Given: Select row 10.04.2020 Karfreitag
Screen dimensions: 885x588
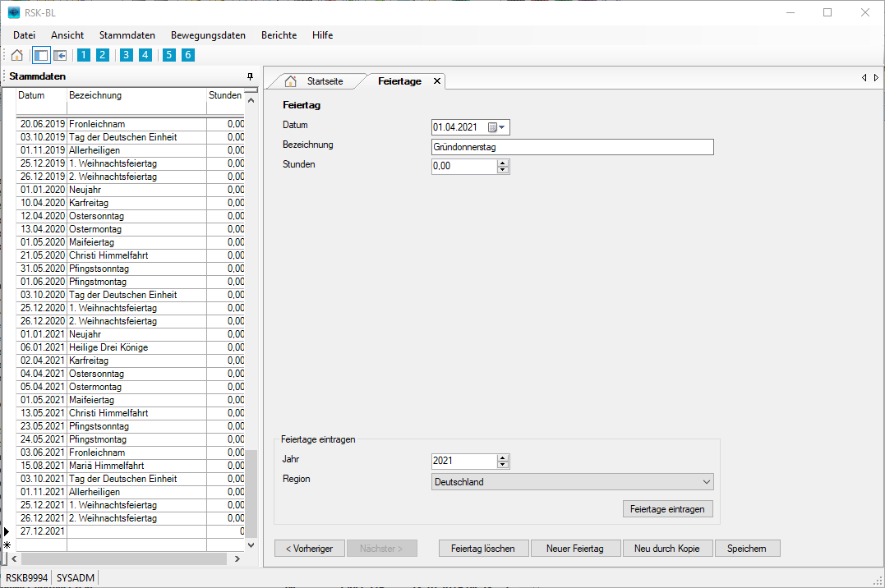Looking at the screenshot, I should click(131, 203).
